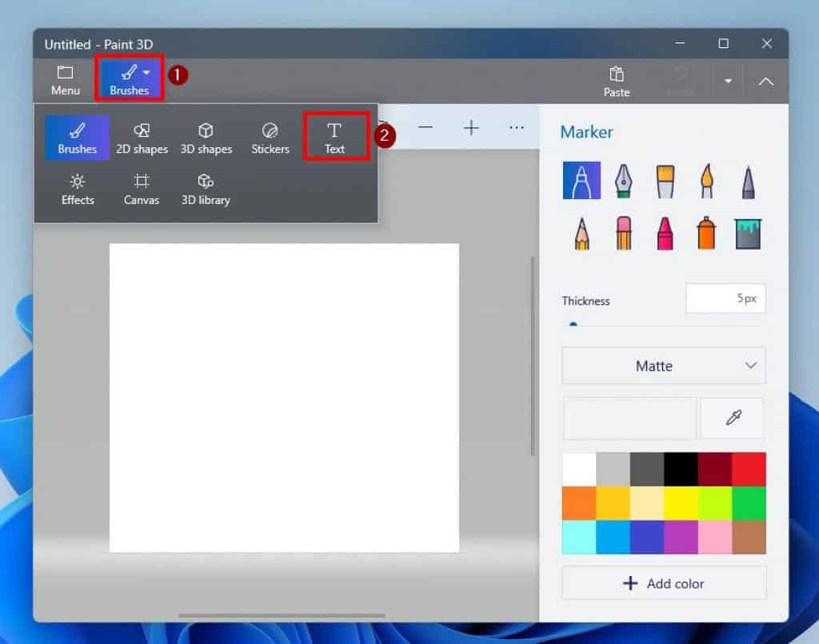Pick the bright red color swatch
The width and height of the screenshot is (819, 644).
click(x=749, y=469)
